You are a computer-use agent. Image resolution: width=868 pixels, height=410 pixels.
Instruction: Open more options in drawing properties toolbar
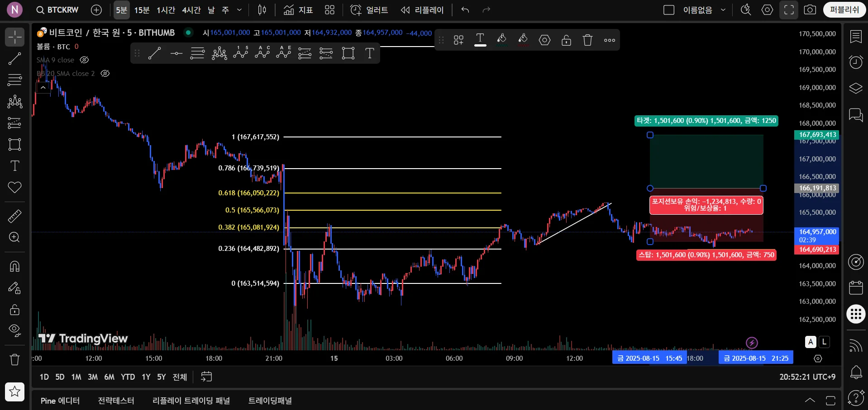tap(610, 40)
